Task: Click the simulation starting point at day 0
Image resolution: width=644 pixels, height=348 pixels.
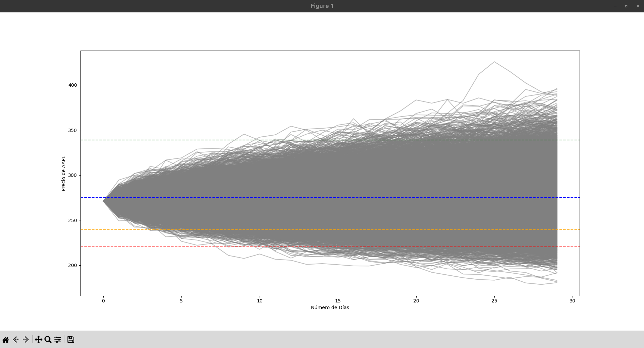Action: 104,201
